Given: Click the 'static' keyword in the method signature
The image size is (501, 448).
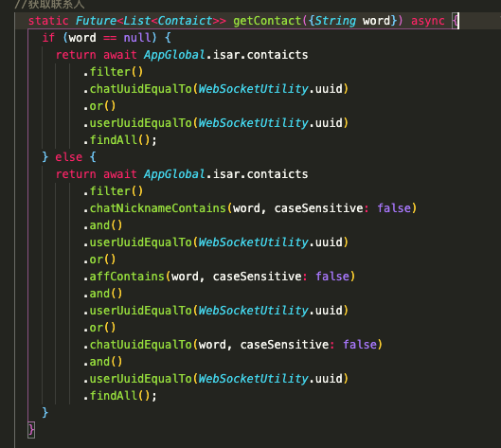Looking at the screenshot, I should point(48,21).
